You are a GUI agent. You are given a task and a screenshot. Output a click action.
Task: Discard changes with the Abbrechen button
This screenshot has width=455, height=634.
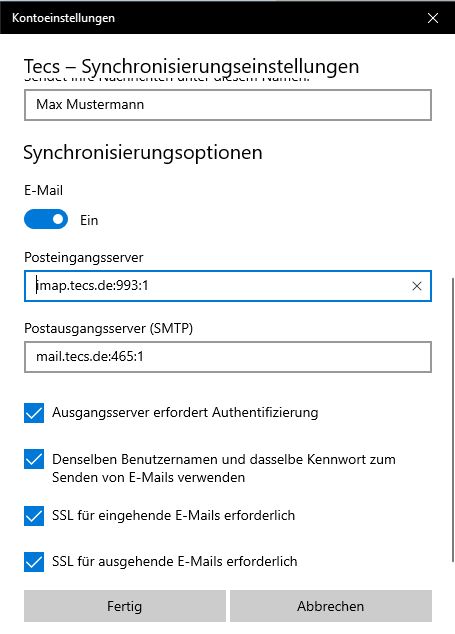[x=331, y=606]
